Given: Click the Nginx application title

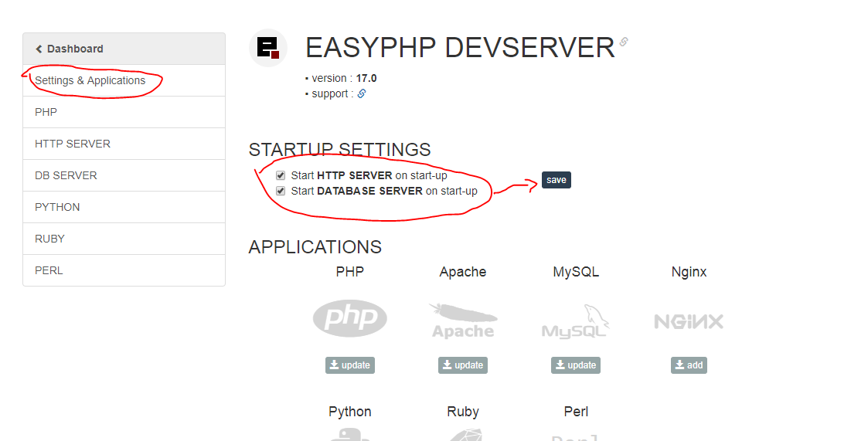Looking at the screenshot, I should (x=689, y=272).
